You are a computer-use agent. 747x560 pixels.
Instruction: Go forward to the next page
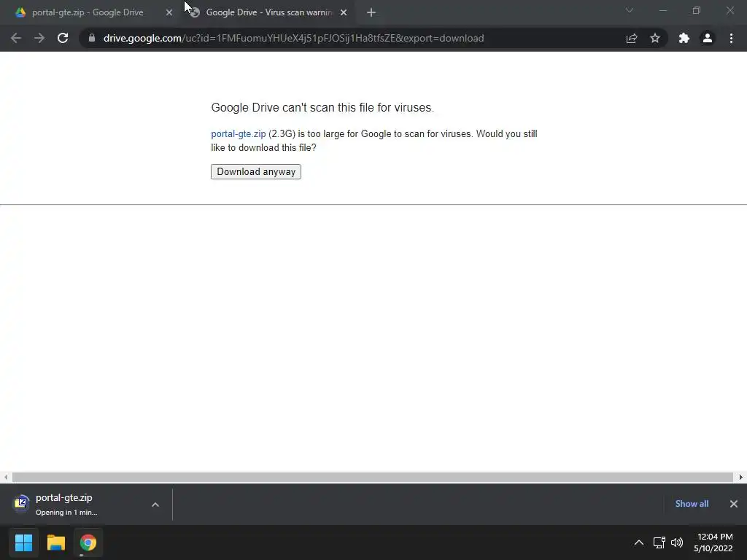tap(39, 38)
